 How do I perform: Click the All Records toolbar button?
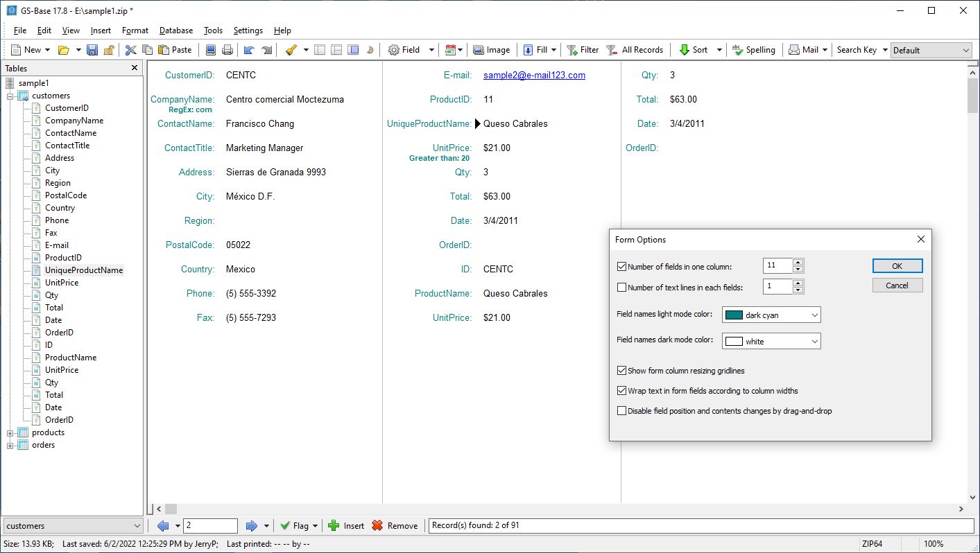tap(635, 50)
